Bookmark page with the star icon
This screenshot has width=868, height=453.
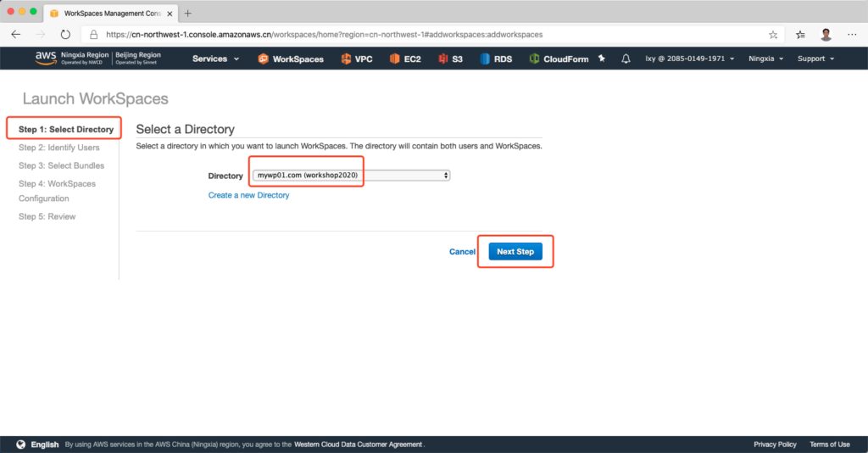point(773,35)
